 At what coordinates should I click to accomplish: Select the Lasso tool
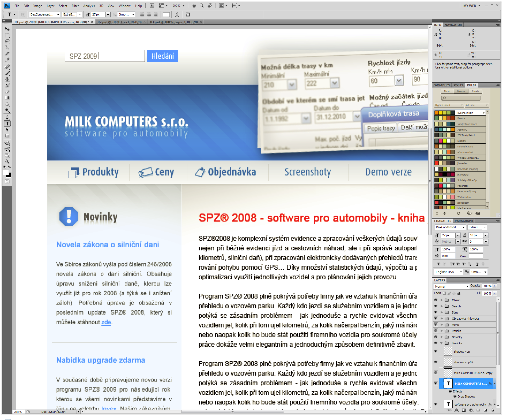[7, 41]
